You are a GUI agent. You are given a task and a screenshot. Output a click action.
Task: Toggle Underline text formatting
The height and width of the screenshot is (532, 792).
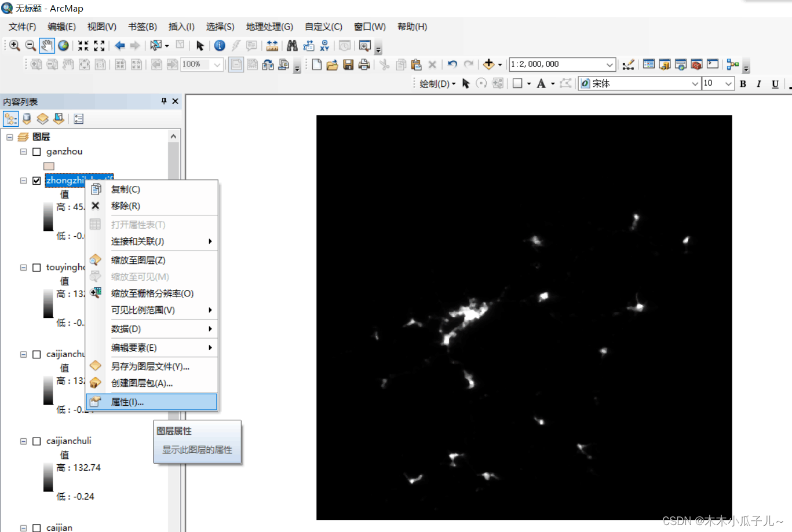[x=775, y=83]
